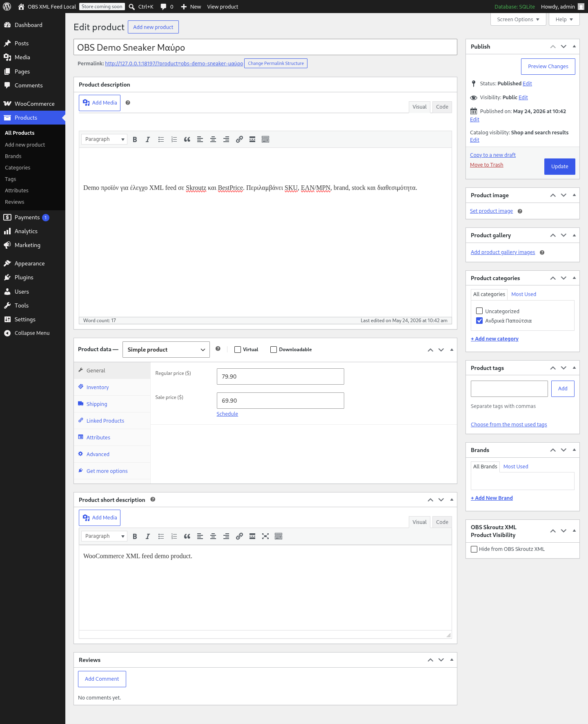Image resolution: width=588 pixels, height=724 pixels.
Task: Switch description editor to Code tab
Action: [x=442, y=107]
